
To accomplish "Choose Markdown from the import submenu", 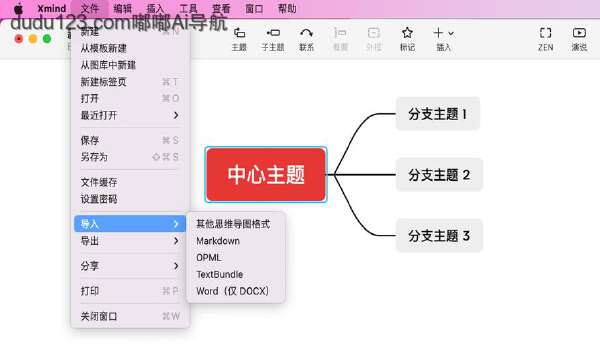I will click(218, 241).
